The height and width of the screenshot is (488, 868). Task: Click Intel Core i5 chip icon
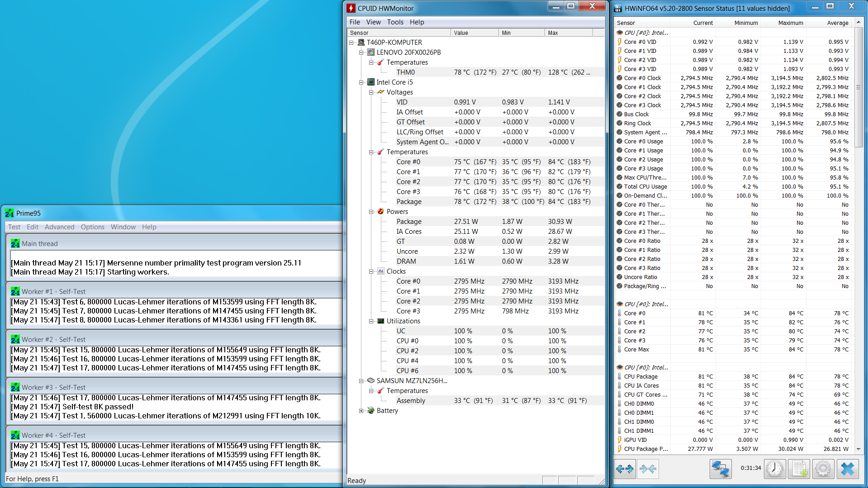tap(371, 82)
